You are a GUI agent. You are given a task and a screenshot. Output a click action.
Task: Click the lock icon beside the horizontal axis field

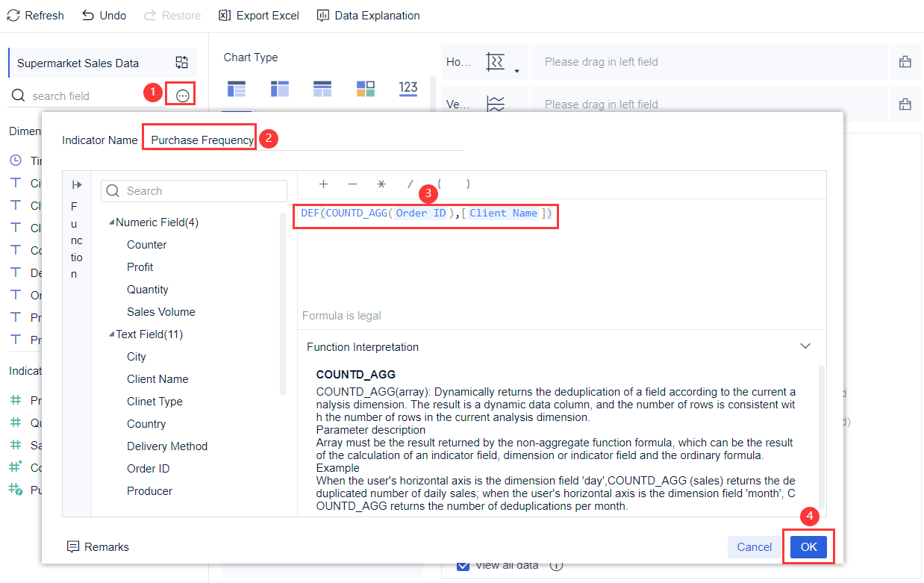pyautogui.click(x=905, y=61)
